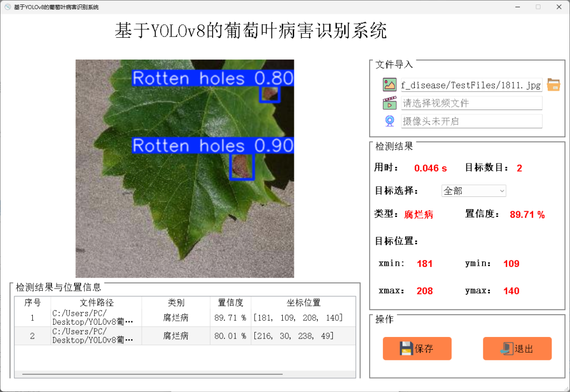Click the red 89.71 % confidence value
Image resolution: width=570 pixels, height=392 pixels.
tap(527, 215)
